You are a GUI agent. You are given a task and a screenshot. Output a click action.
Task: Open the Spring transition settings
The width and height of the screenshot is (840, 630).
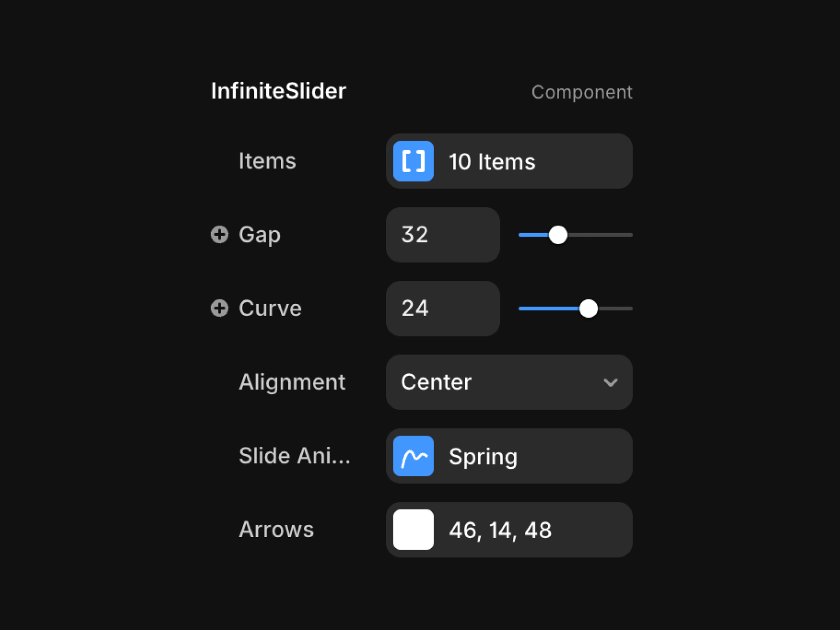(x=509, y=456)
